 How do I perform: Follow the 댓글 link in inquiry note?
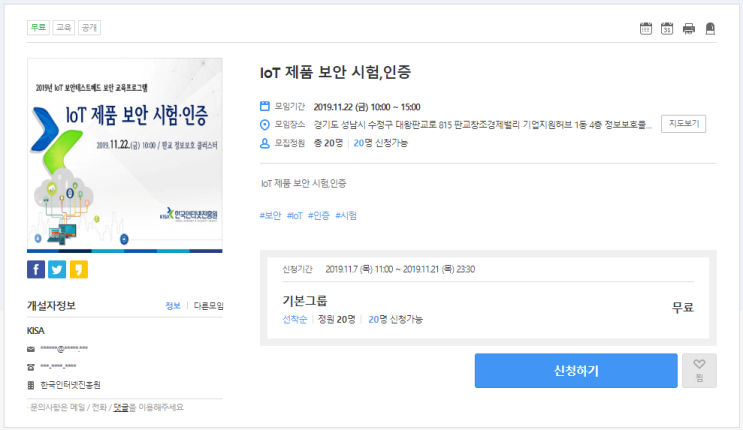coord(121,407)
